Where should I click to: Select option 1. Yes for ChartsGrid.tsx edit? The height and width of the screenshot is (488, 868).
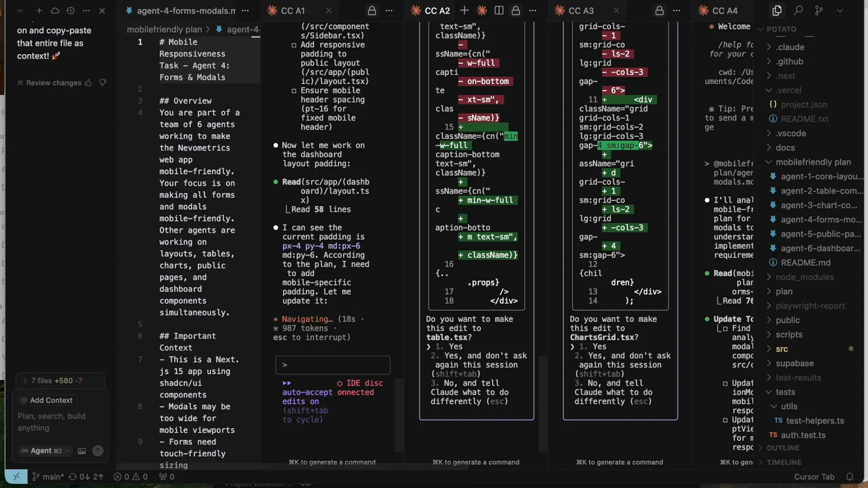coord(592,347)
